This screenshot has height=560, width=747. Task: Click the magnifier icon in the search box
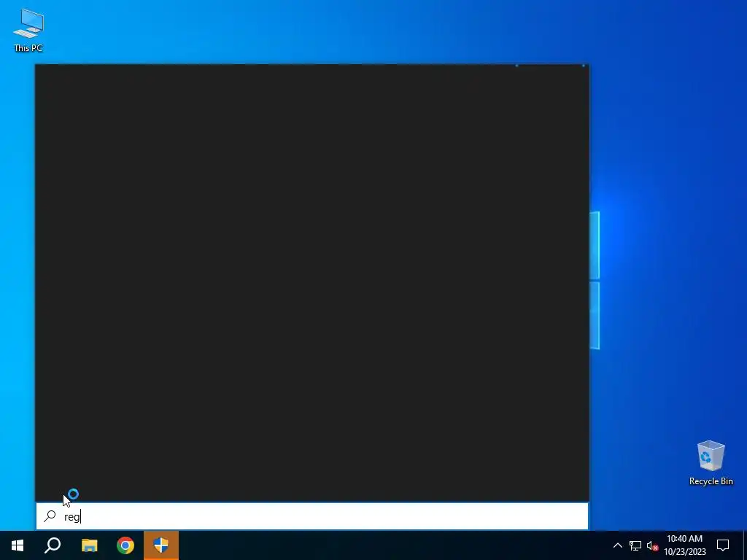50,516
